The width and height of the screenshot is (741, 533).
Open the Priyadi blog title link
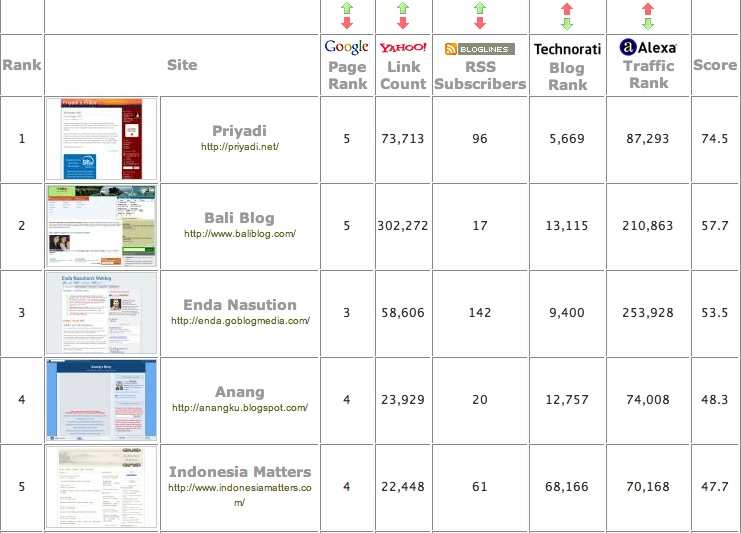[x=240, y=131]
